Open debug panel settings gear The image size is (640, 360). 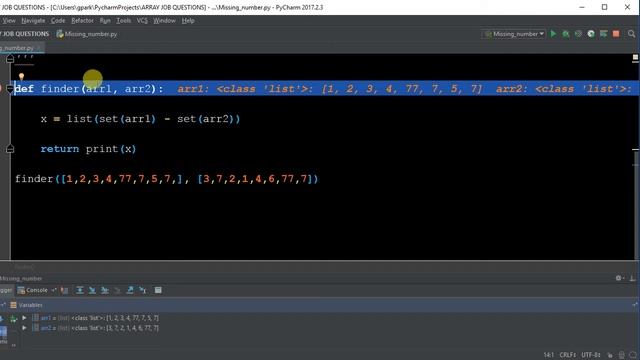click(619, 278)
